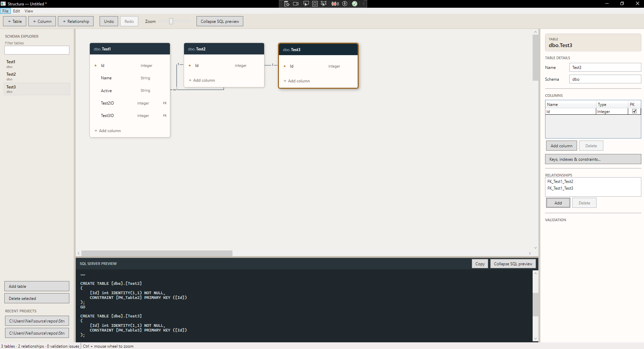Open binding failures indicator showing 8
The width and height of the screenshot is (644, 349).
pyautogui.click(x=335, y=4)
